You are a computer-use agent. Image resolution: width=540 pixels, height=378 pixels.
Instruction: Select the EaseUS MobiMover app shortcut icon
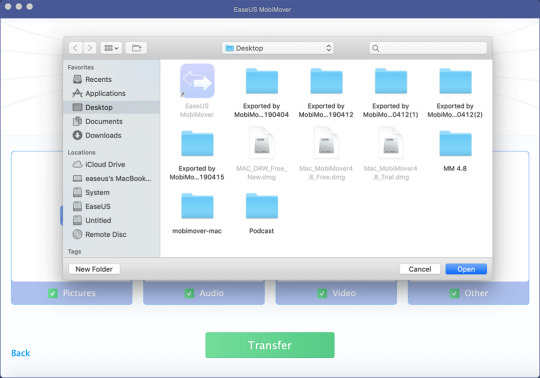[x=197, y=81]
